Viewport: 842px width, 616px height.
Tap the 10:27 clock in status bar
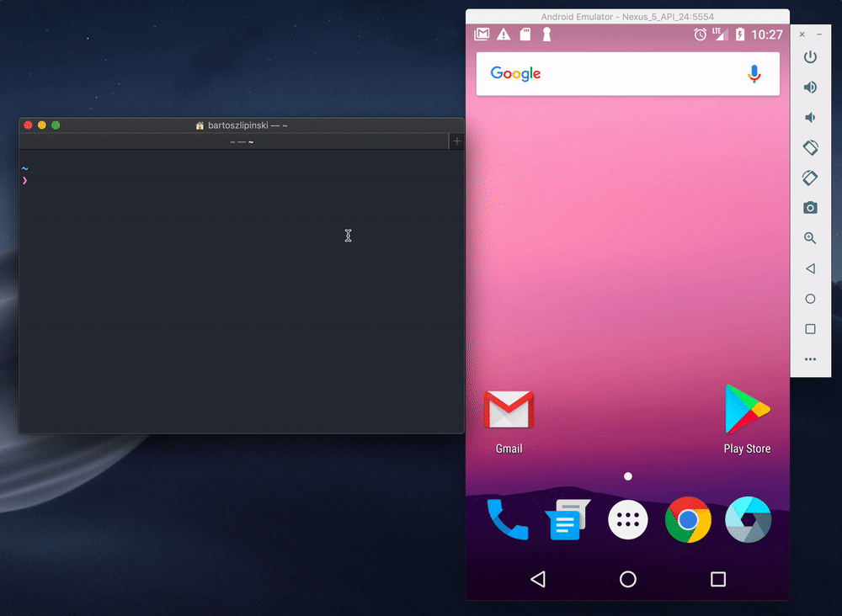tap(767, 35)
